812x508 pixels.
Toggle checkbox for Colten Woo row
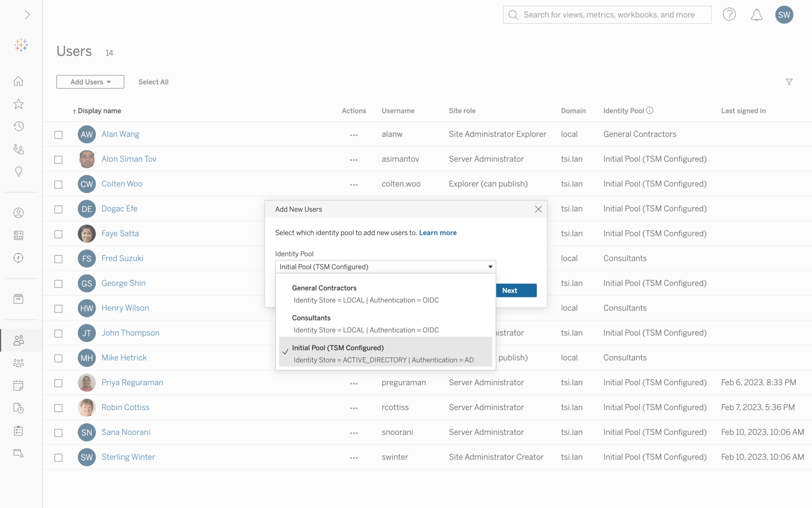[58, 184]
